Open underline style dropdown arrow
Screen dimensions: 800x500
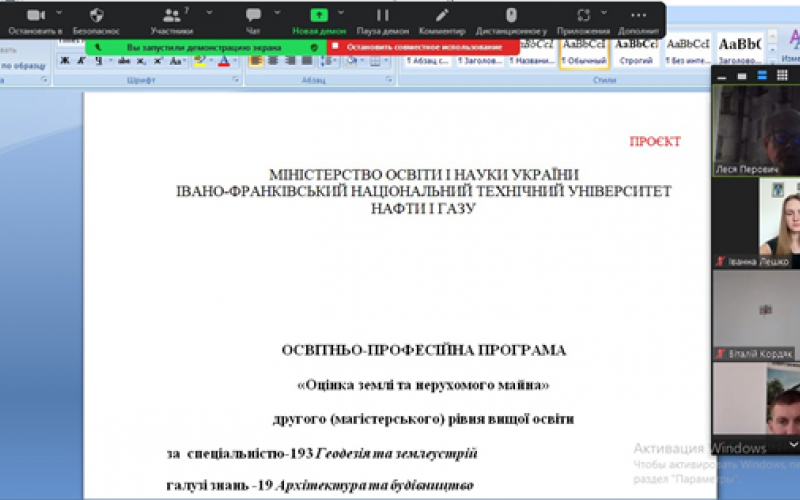click(110, 61)
